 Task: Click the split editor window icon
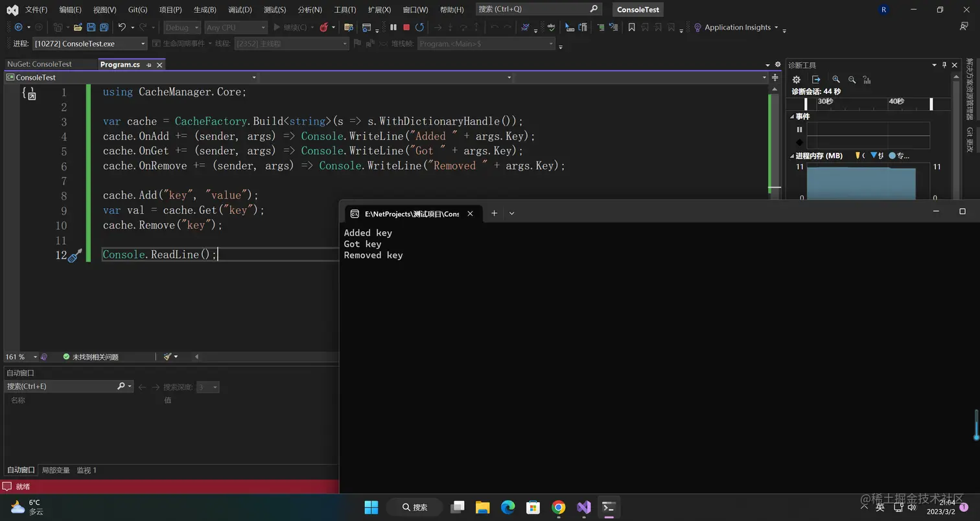775,77
